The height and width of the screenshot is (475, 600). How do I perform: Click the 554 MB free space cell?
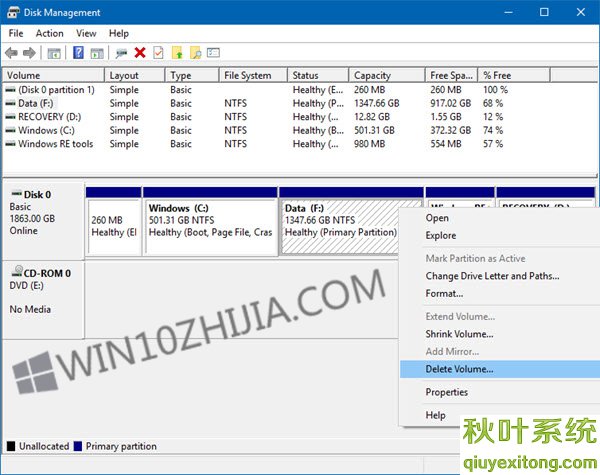click(446, 144)
